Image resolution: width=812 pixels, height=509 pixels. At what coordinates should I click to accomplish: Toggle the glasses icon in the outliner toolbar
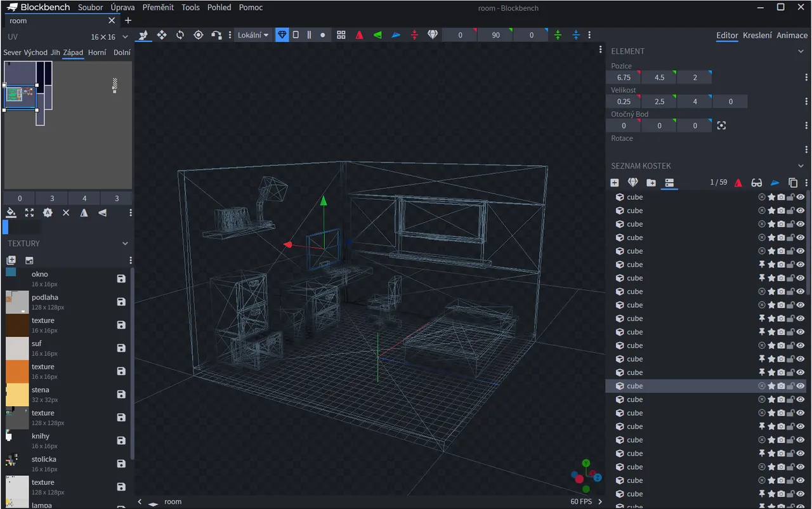[757, 182]
